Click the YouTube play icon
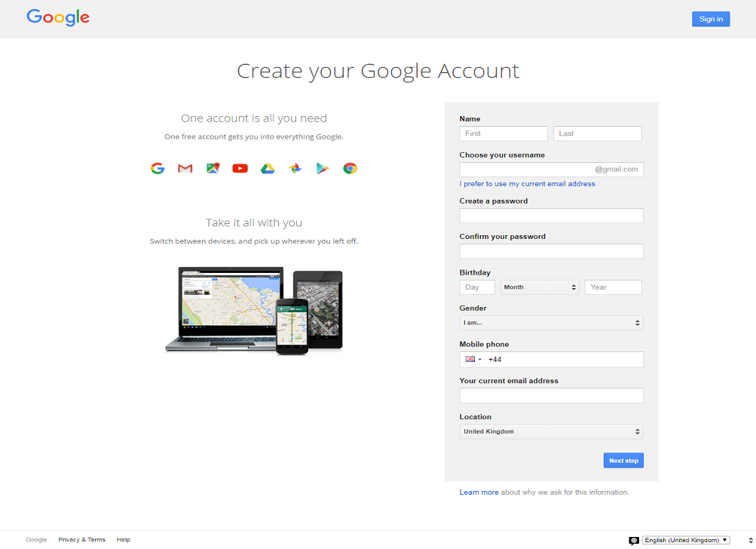 240,168
